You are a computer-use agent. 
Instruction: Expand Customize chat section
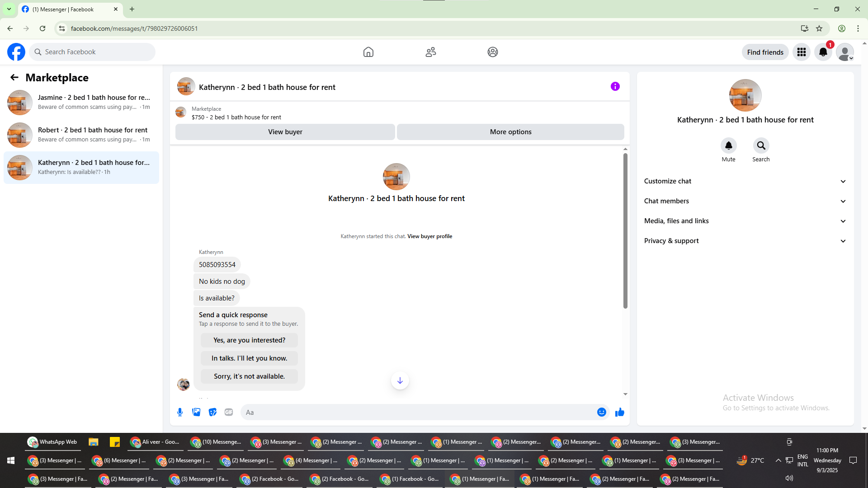(x=745, y=181)
